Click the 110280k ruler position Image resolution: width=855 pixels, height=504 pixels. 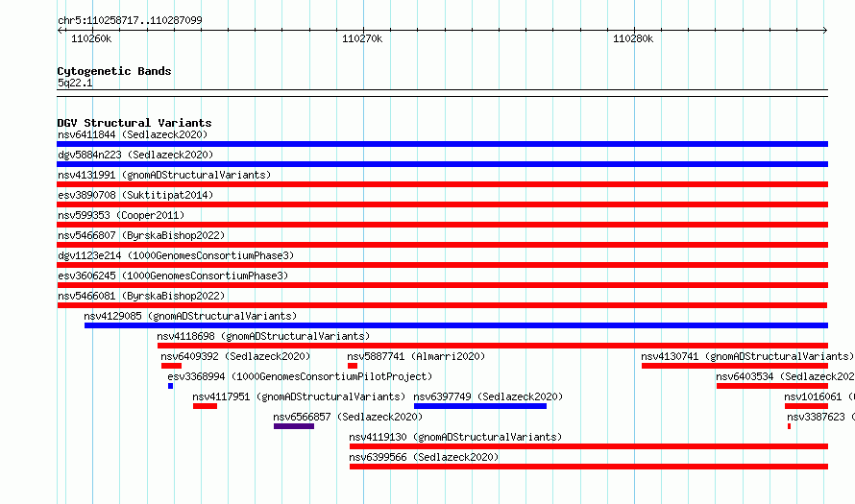coord(633,38)
